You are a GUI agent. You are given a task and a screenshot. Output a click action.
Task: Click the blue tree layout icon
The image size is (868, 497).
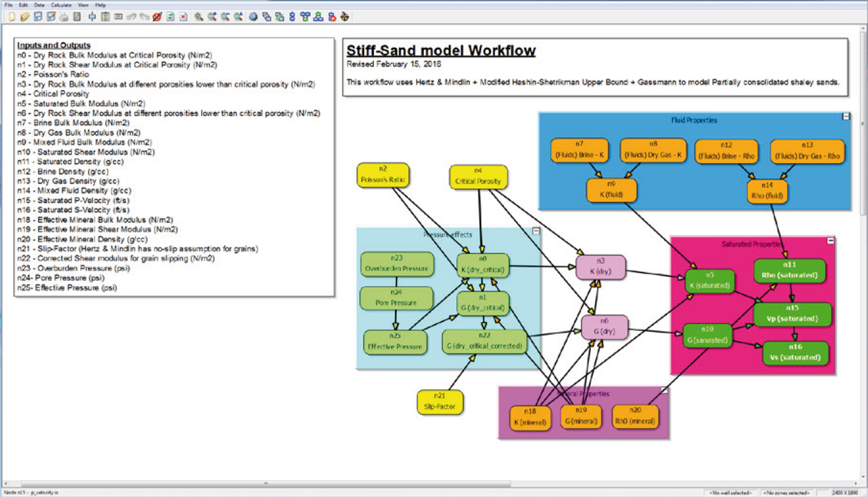point(305,17)
